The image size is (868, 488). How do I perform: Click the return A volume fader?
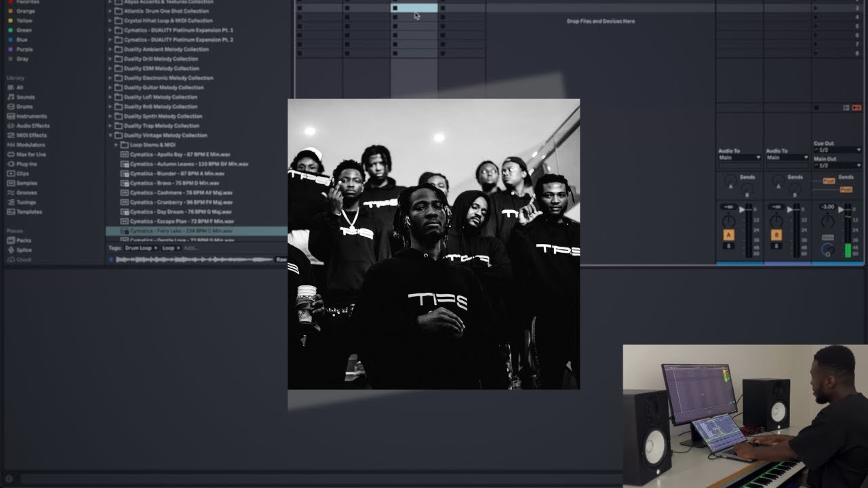[x=743, y=210]
